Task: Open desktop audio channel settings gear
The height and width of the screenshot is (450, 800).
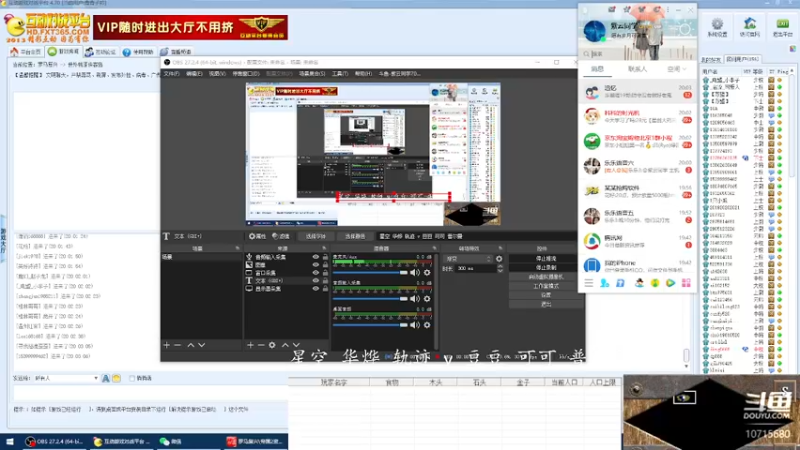Action: (427, 325)
